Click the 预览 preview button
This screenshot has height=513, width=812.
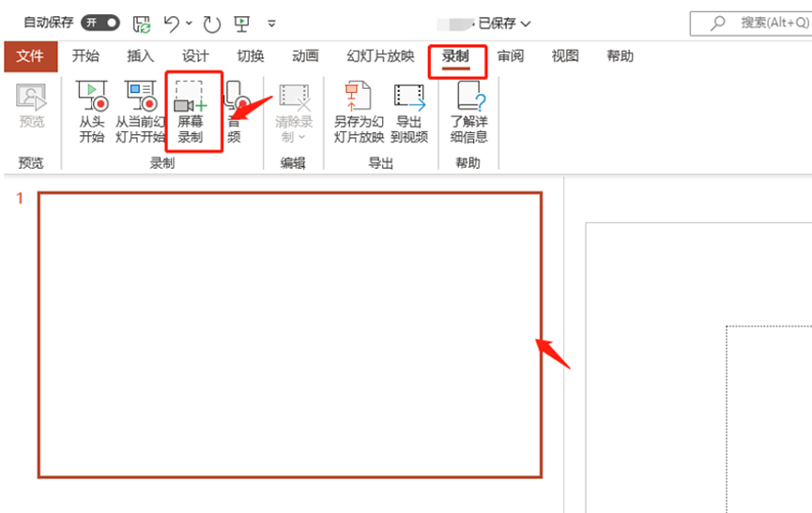point(32,106)
